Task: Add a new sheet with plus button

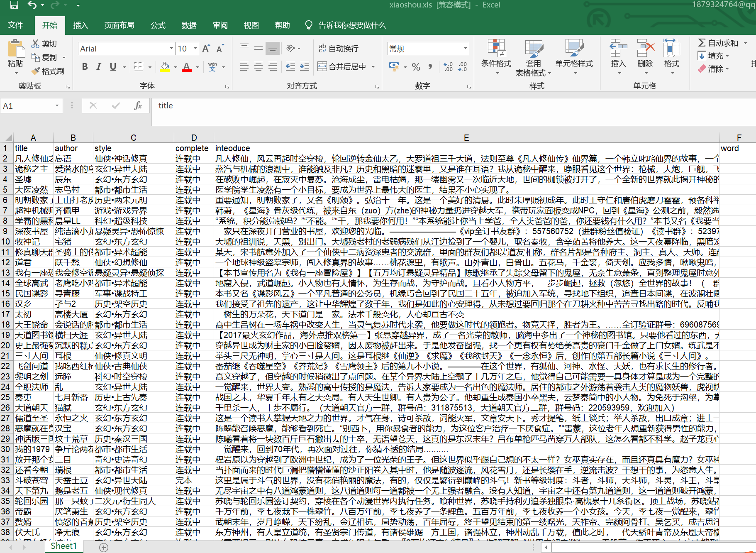Action: pyautogui.click(x=104, y=547)
